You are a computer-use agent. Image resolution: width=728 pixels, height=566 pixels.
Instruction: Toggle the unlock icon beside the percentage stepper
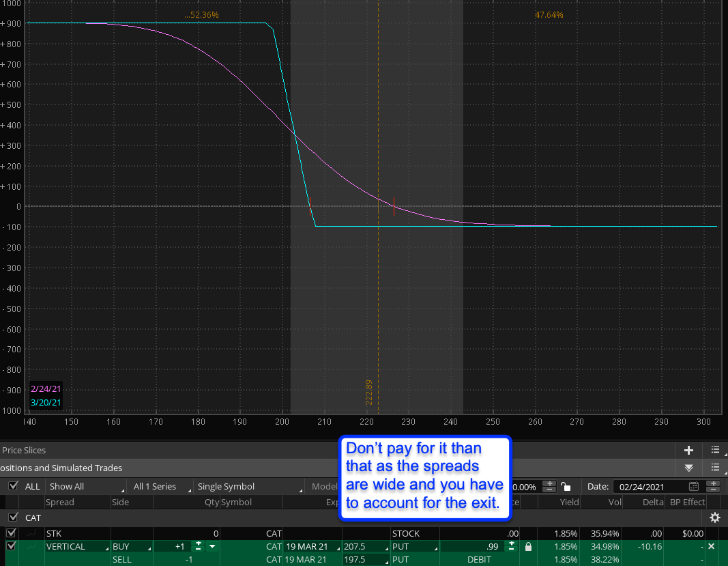(x=566, y=487)
